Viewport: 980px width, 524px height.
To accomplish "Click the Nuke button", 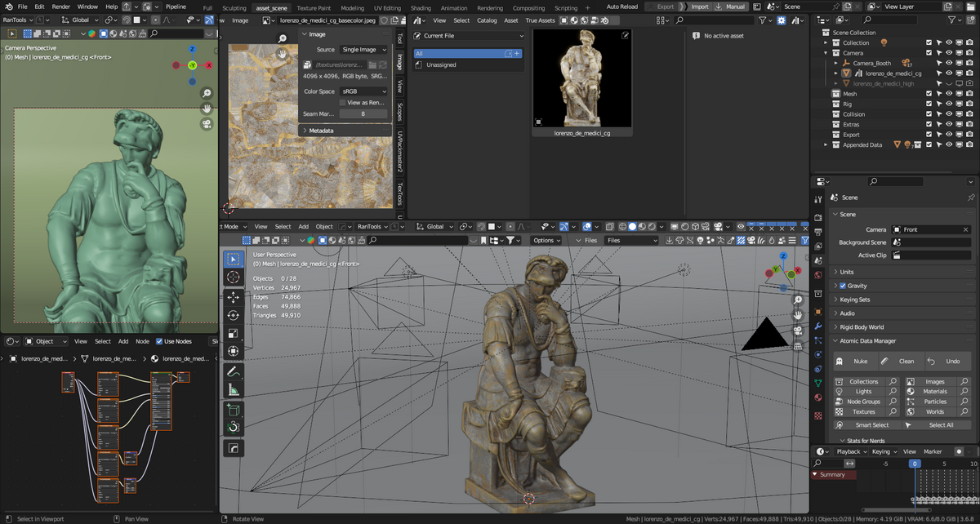I will [854, 361].
